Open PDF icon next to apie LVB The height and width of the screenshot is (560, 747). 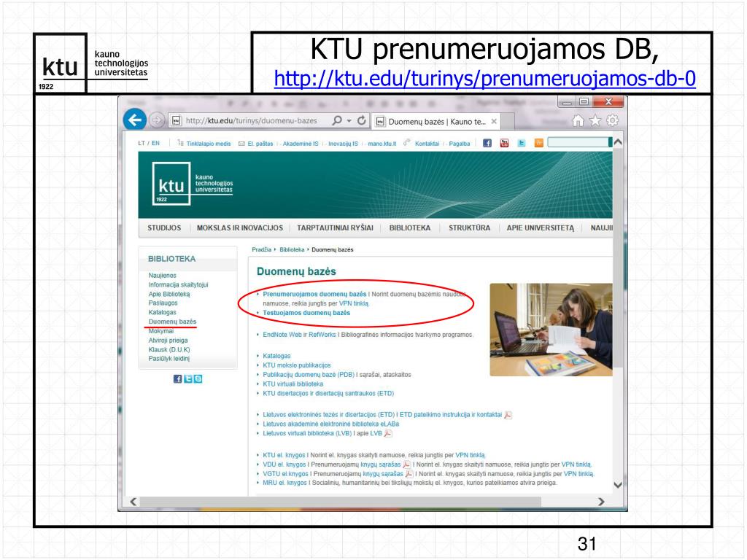[388, 433]
